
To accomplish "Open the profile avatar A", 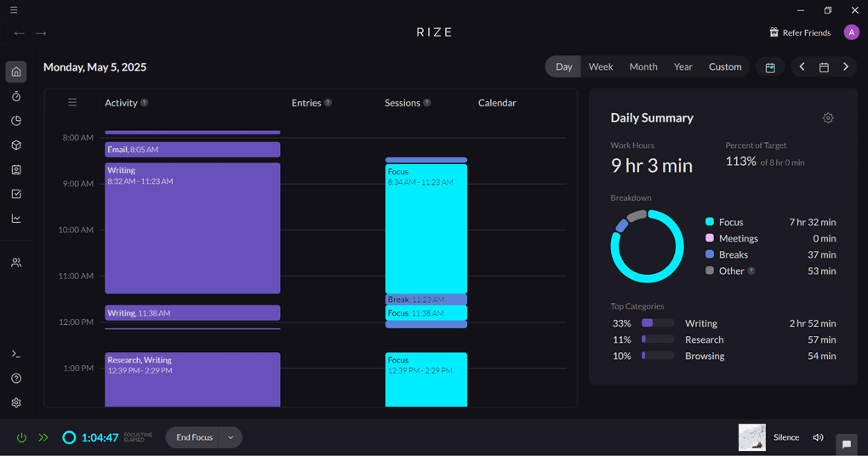I will (x=851, y=32).
